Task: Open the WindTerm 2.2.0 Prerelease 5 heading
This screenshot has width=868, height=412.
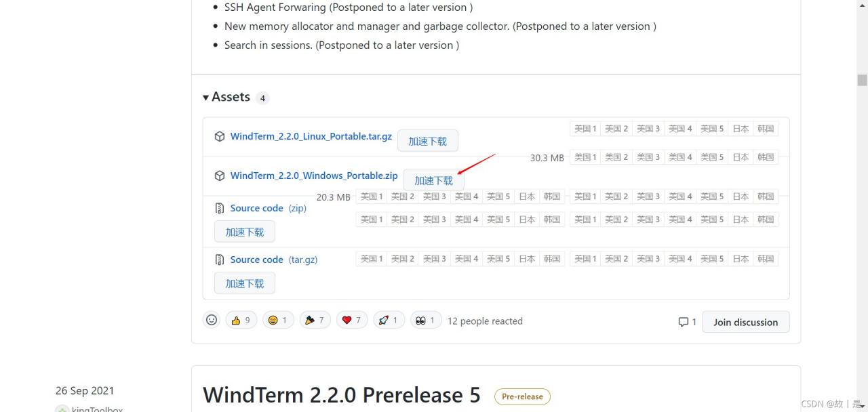Action: click(342, 394)
